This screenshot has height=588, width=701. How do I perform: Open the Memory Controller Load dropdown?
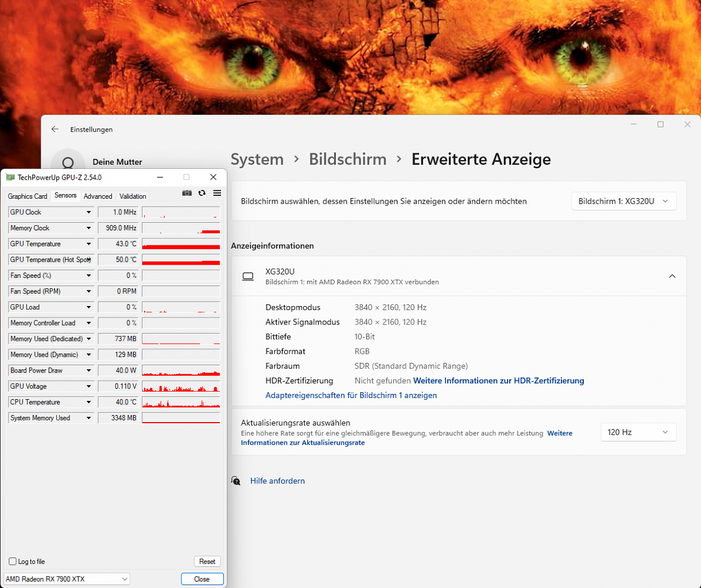[89, 323]
